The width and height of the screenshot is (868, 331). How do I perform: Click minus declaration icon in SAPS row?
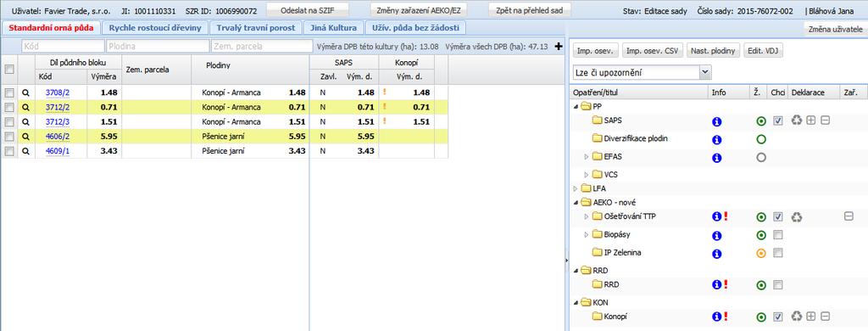[825, 120]
